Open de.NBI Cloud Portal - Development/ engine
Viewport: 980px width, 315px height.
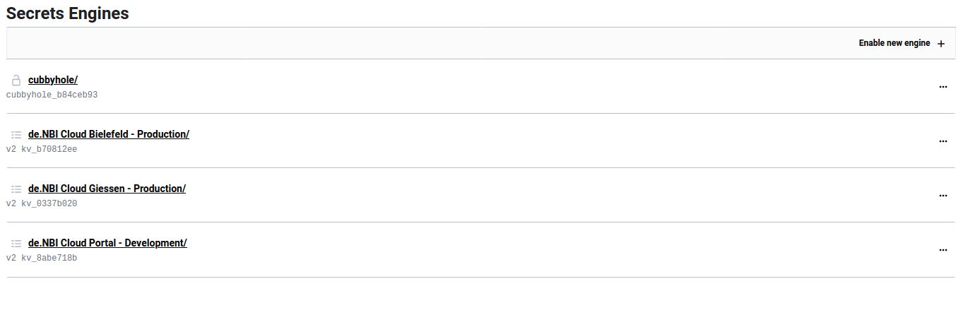(x=107, y=243)
